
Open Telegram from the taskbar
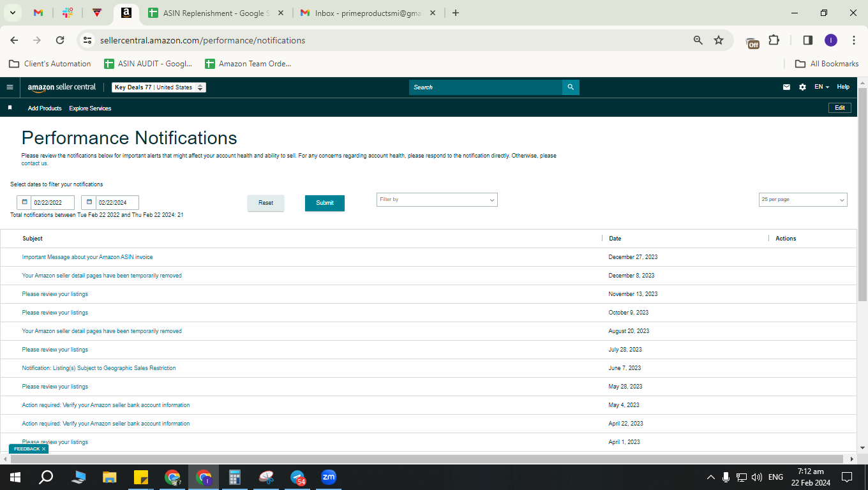coord(297,477)
